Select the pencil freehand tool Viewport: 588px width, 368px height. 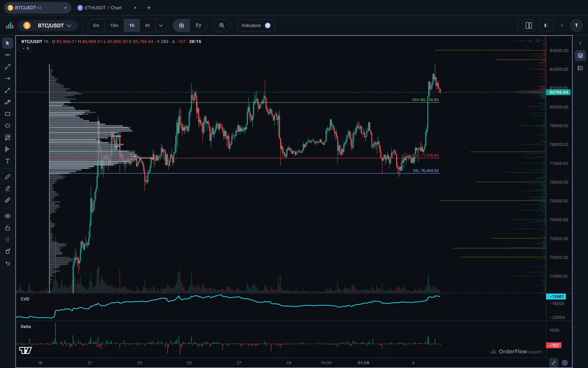8,177
